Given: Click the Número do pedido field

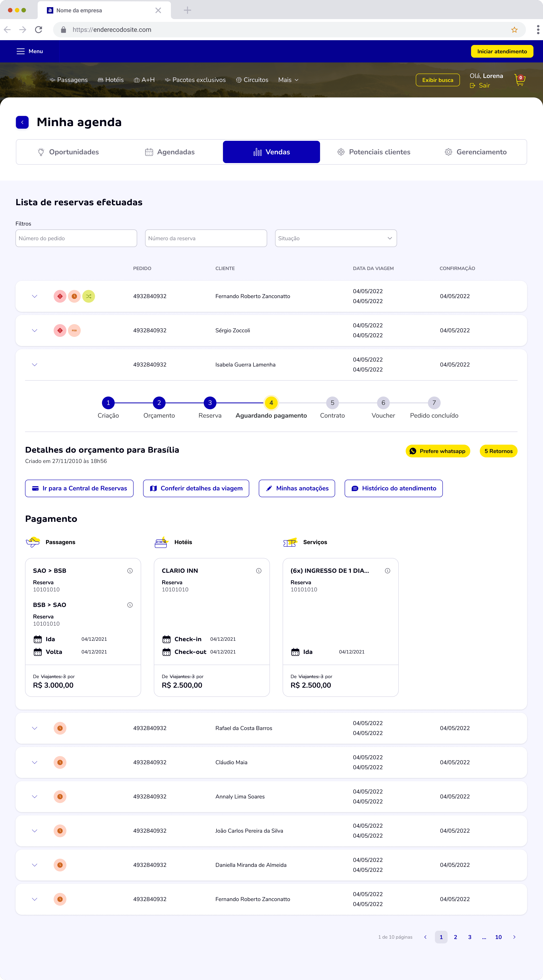Looking at the screenshot, I should coord(76,238).
